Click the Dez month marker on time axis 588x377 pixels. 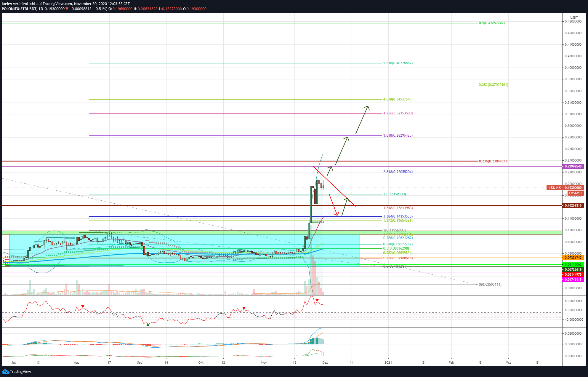coord(325,362)
